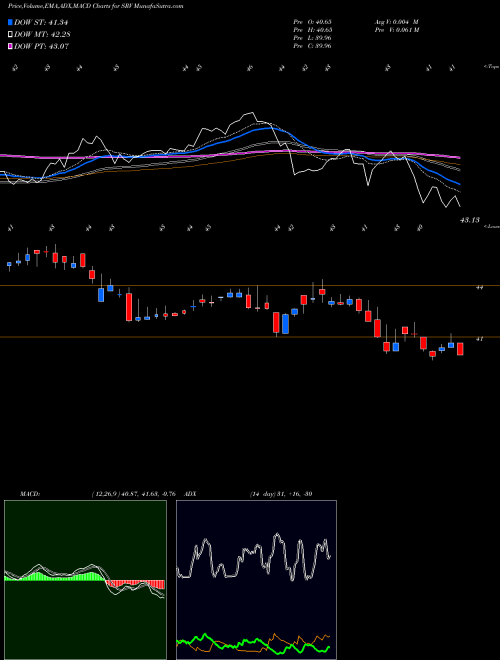Select the 'DOW PT: 43.07' legend label

click(42, 46)
